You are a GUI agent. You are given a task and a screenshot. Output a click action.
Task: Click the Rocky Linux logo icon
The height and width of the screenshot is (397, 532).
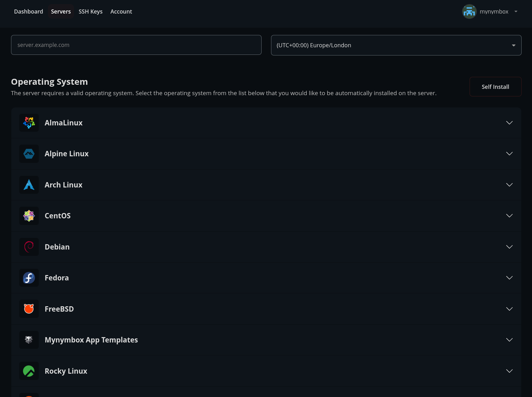(29, 371)
